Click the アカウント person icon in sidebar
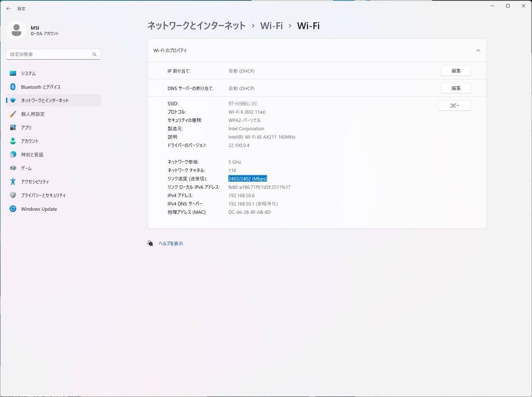This screenshot has width=532, height=397. click(x=13, y=141)
